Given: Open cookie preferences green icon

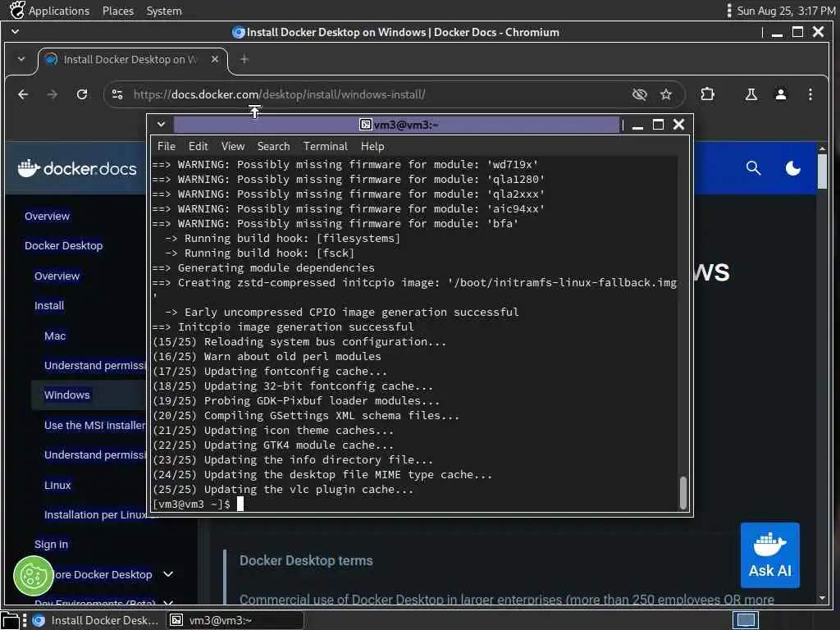Looking at the screenshot, I should tap(33, 577).
